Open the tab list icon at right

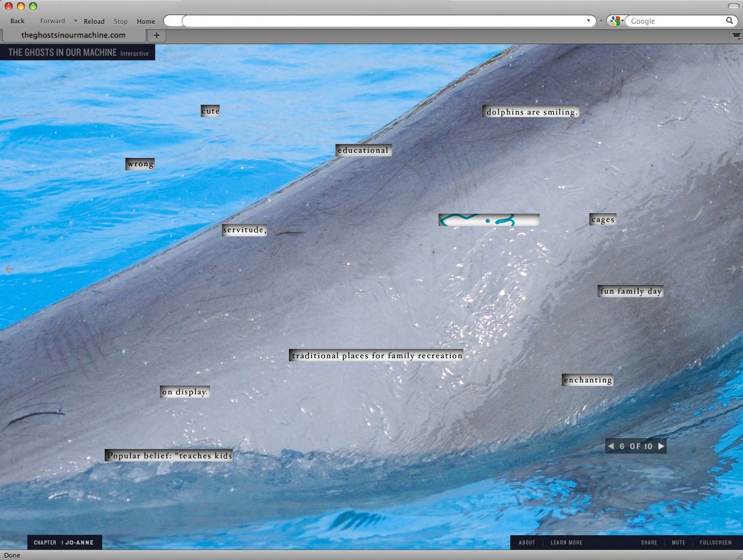coord(737,36)
